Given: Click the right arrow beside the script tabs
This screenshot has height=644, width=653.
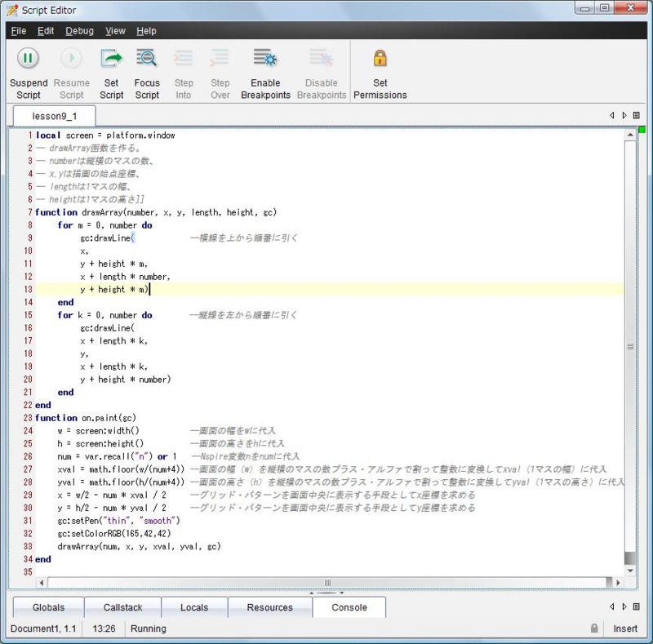Looking at the screenshot, I should point(624,116).
